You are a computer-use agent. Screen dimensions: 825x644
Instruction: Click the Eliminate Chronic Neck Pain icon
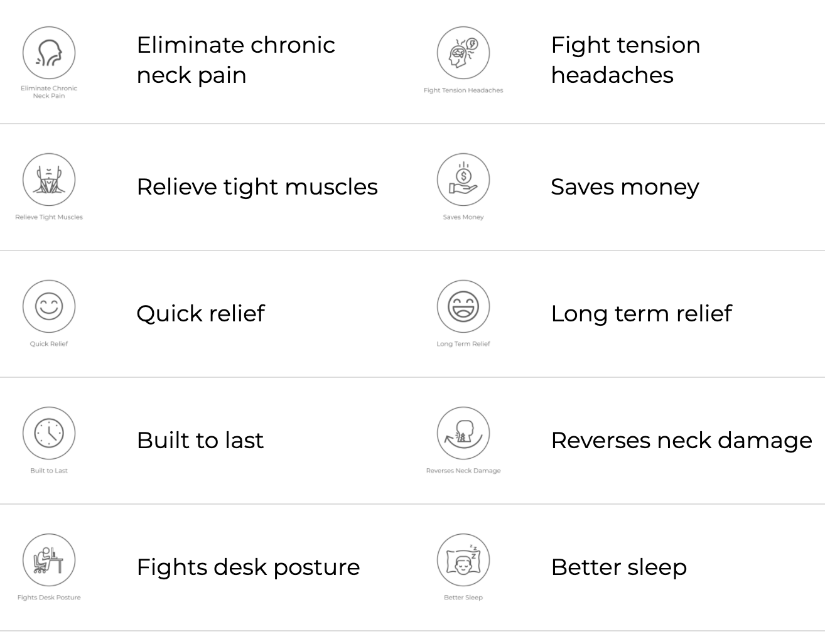click(x=49, y=53)
